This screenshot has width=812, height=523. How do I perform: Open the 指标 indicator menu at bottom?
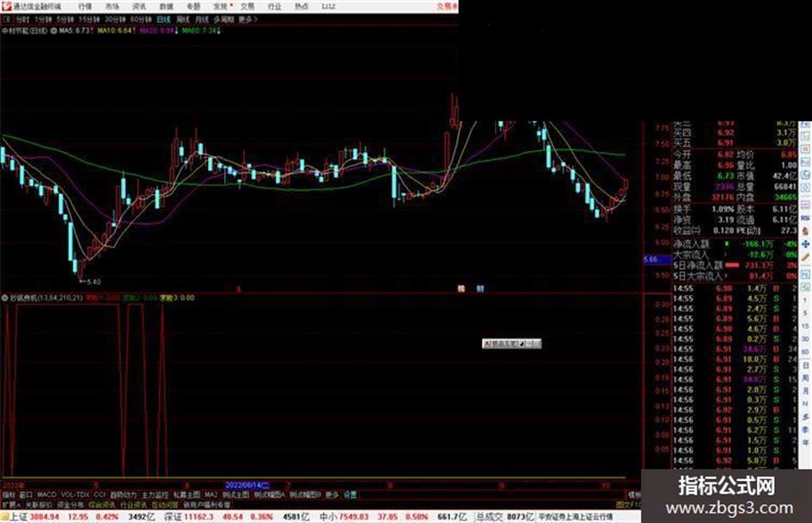pos(9,495)
